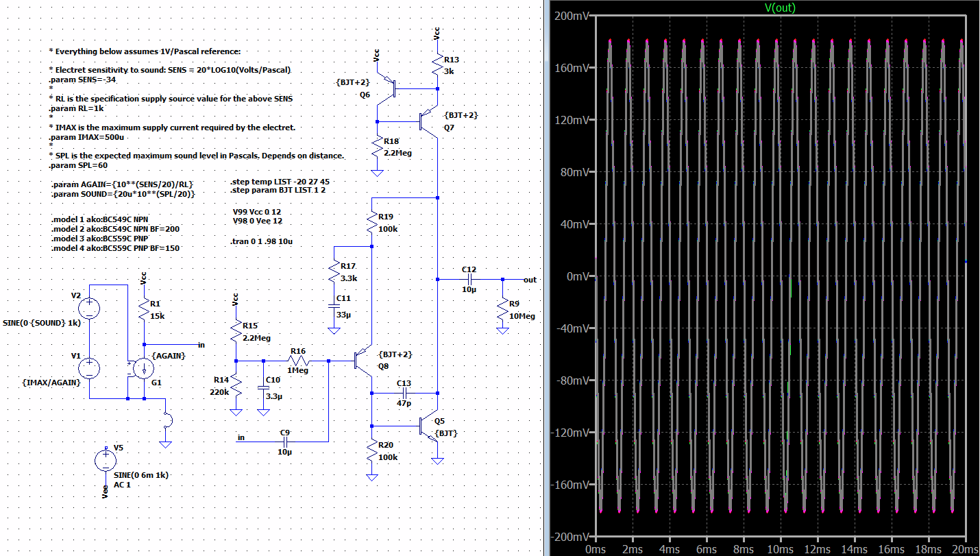This screenshot has height=556, width=980.
Task: Click '.model 1 ako:BC549C NPN' line
Action: click(99, 219)
